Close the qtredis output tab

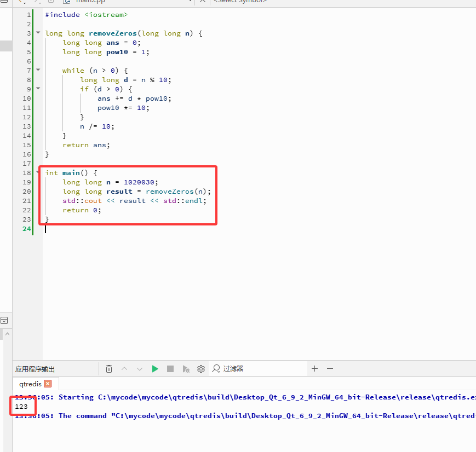click(48, 384)
